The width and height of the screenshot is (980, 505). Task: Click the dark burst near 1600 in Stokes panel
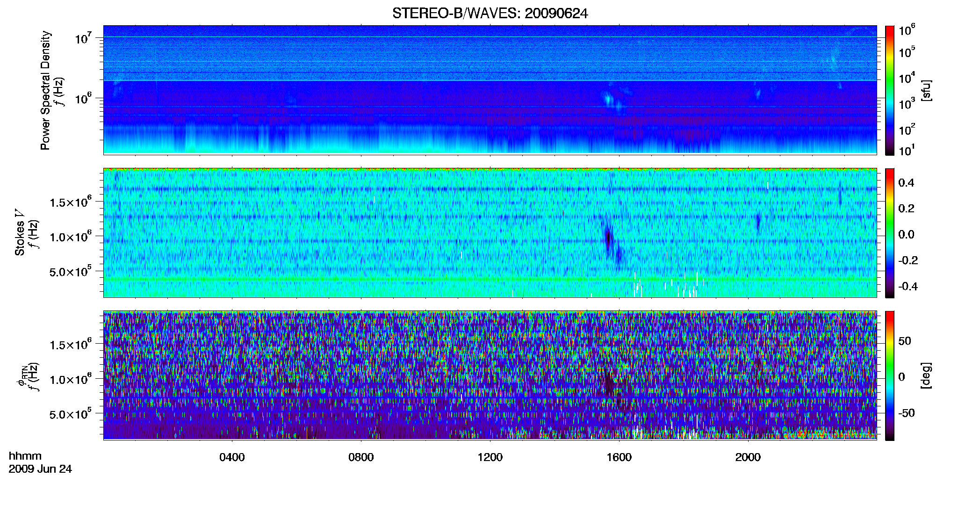(608, 238)
